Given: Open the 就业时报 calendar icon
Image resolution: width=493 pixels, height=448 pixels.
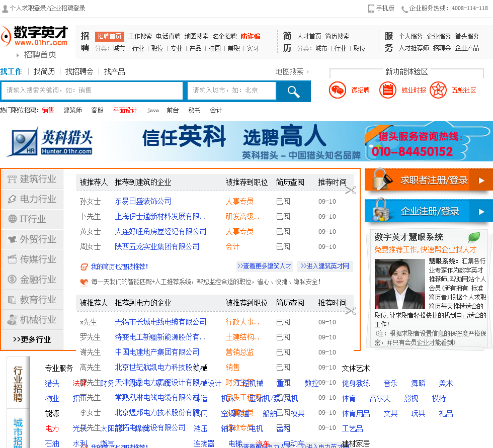Looking at the screenshot, I should click(x=388, y=90).
